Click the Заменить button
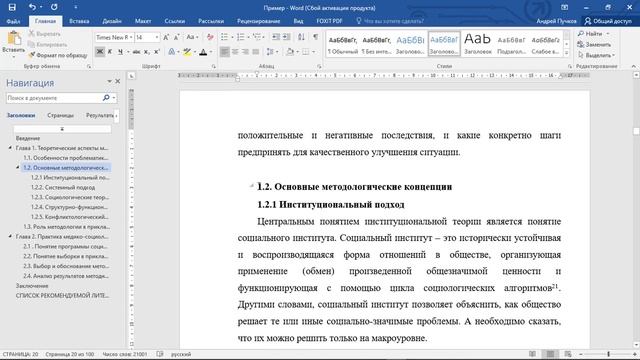Image resolution: width=640 pixels, height=360 pixels. (594, 44)
